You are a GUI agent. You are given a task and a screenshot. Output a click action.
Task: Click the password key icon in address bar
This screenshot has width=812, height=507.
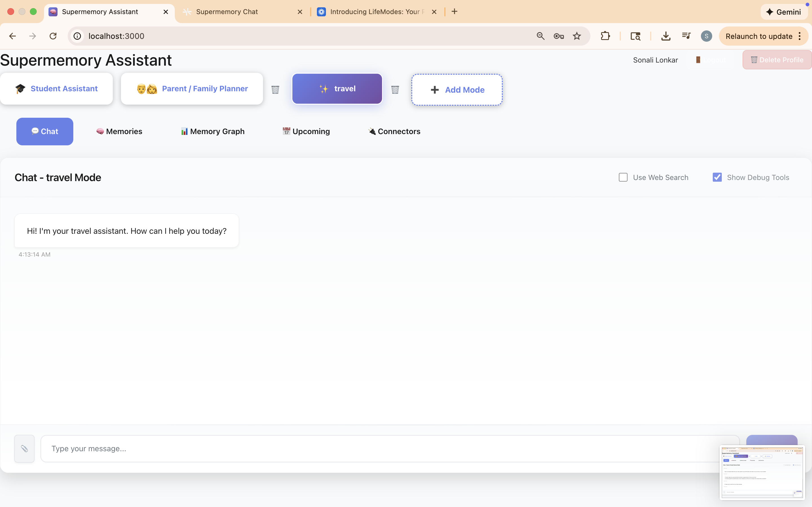[x=558, y=36]
